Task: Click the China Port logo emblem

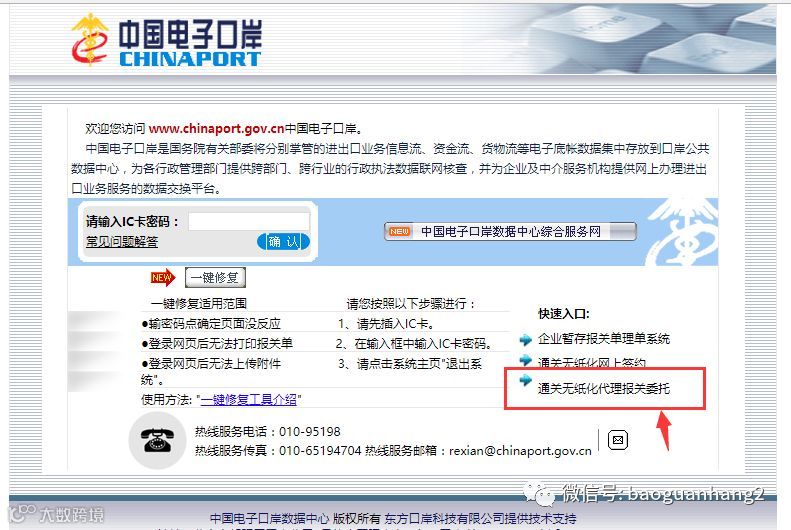Action: (90, 40)
